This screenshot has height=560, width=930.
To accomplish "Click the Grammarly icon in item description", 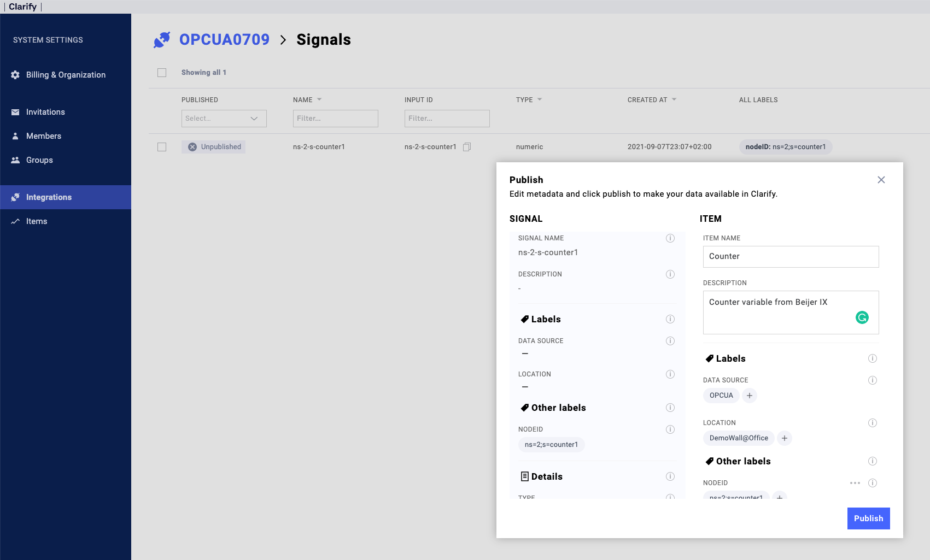I will click(x=862, y=317).
